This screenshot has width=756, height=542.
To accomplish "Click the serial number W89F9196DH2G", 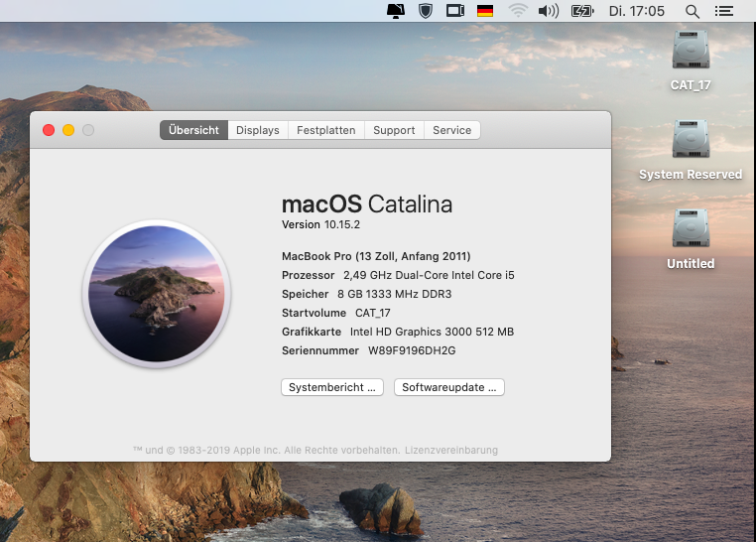I will click(412, 350).
